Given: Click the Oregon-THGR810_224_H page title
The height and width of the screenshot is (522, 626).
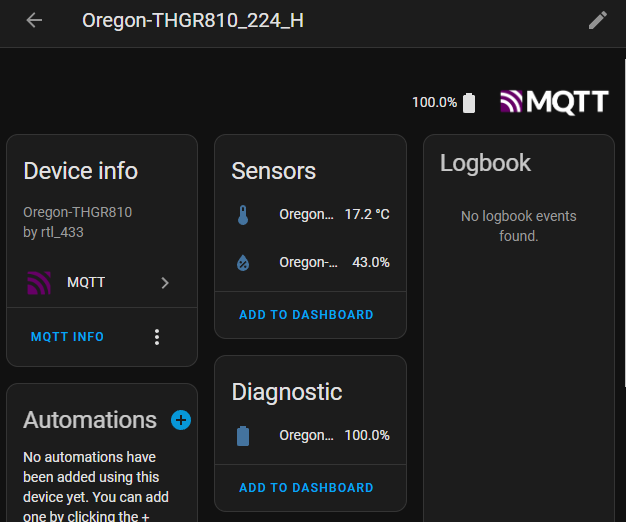Looking at the screenshot, I should pyautogui.click(x=193, y=20).
